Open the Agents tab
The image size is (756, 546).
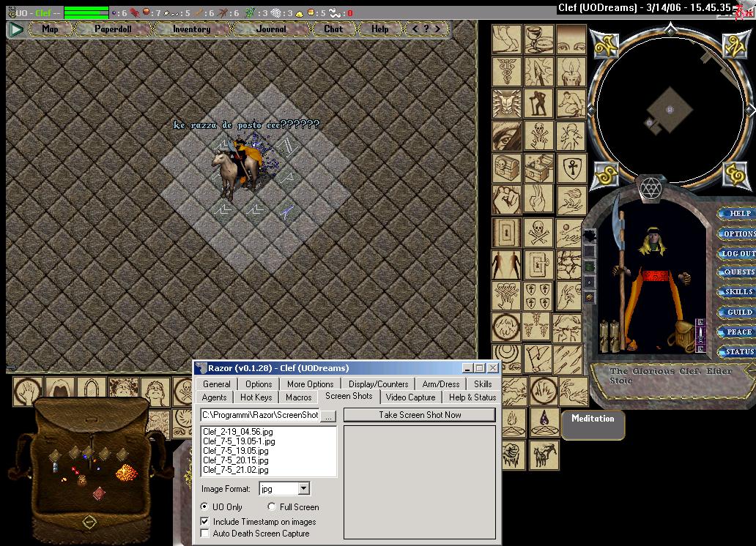point(214,397)
